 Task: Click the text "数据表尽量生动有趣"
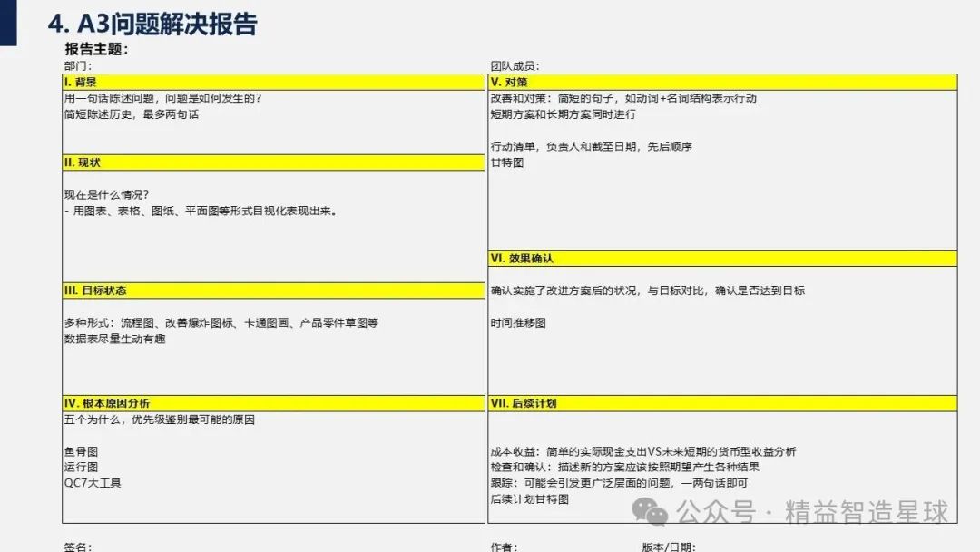click(114, 339)
